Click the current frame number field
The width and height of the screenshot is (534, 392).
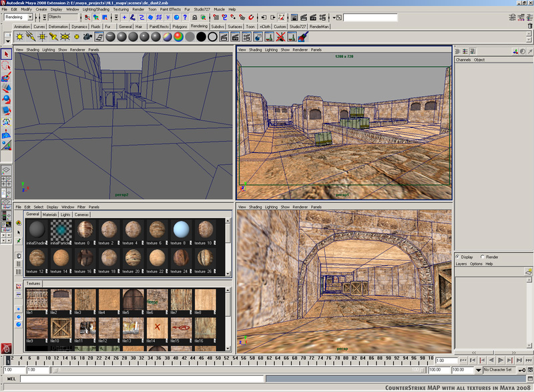point(446,361)
